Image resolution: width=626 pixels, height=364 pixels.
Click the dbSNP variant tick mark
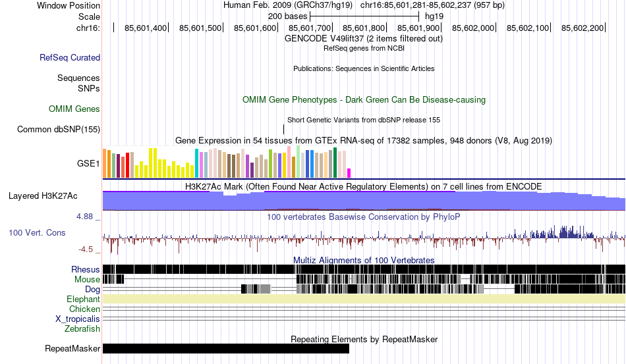click(x=283, y=129)
